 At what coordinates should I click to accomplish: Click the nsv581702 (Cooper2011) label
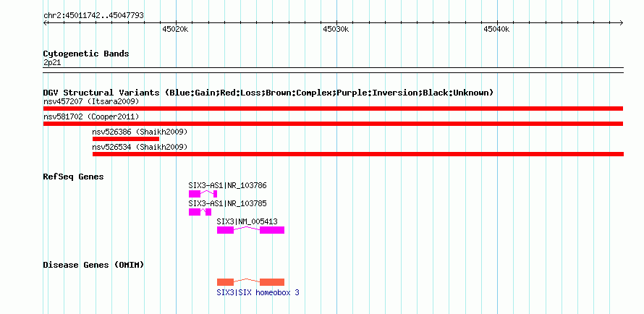[91, 116]
